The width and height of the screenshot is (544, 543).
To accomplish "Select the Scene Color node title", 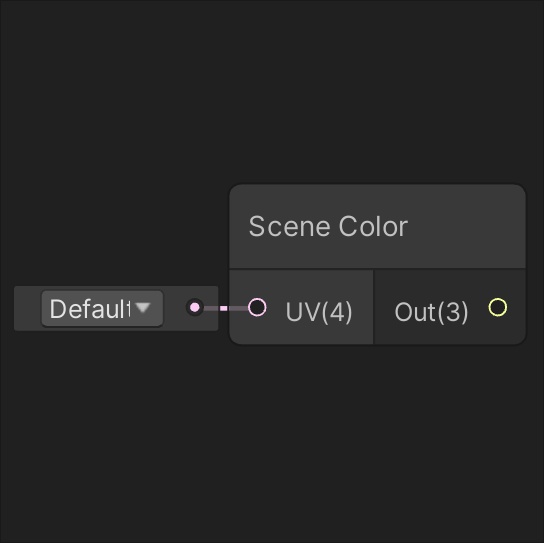I will 328,227.
